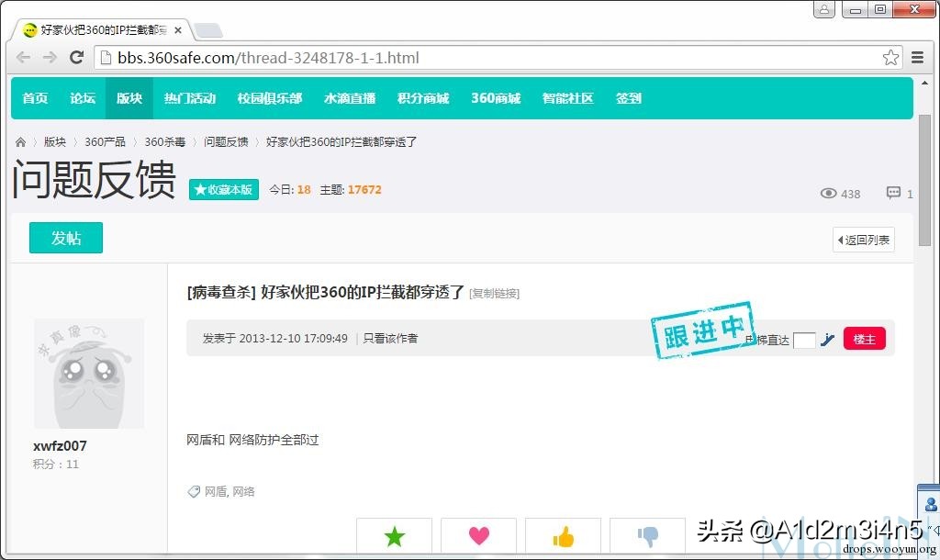
Task: Click 只看该作者 filter link
Action: 390,338
